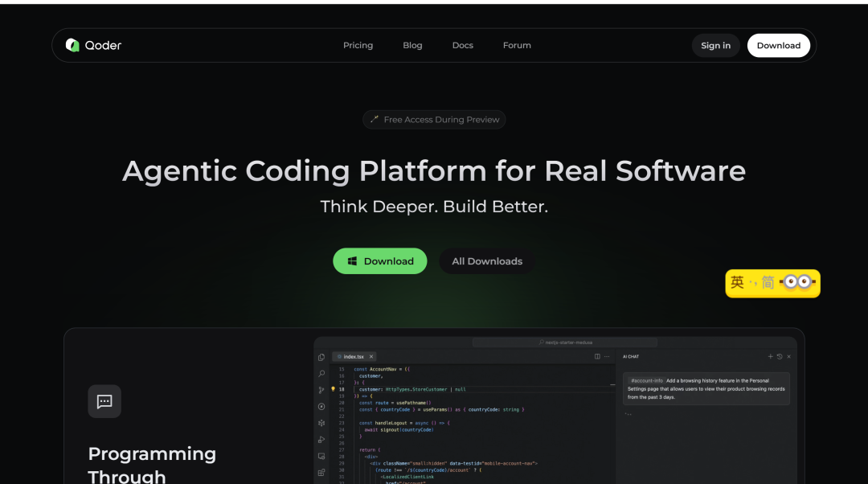Click the Free Access During Preview badge
The width and height of the screenshot is (868, 484).
434,120
